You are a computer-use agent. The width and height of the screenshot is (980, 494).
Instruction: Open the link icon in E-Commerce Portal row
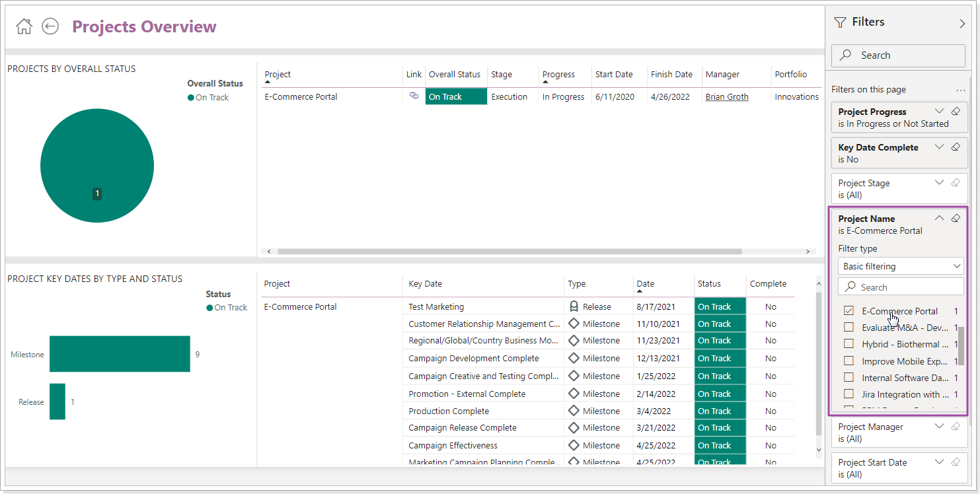(x=414, y=96)
